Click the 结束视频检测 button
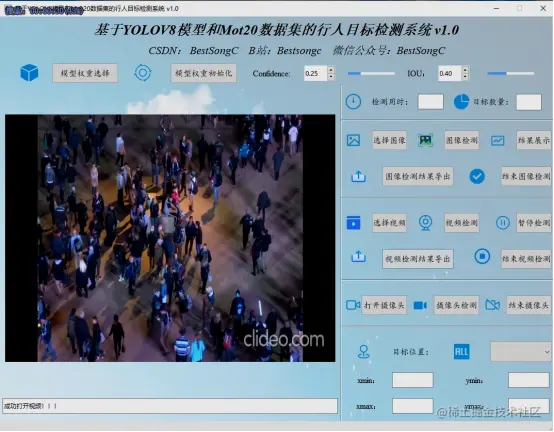This screenshot has width=554, height=432. point(526,259)
